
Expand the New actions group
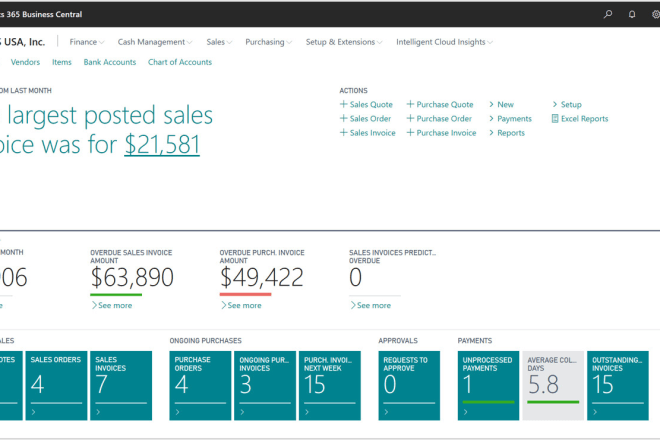click(x=501, y=104)
